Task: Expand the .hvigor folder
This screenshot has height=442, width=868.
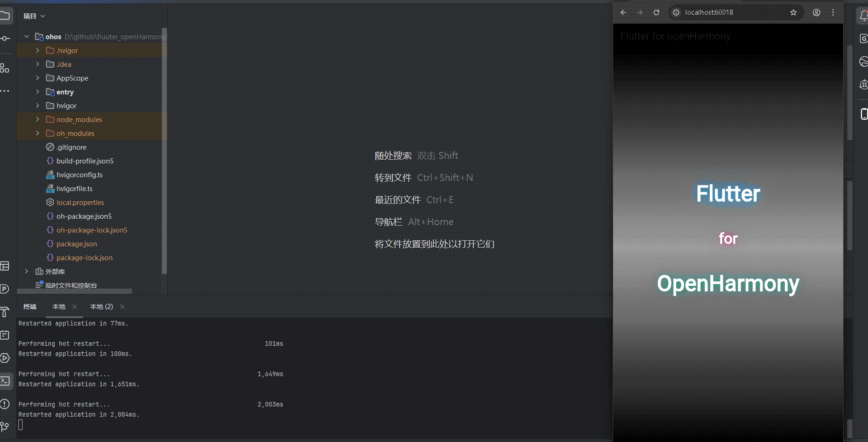Action: 38,50
